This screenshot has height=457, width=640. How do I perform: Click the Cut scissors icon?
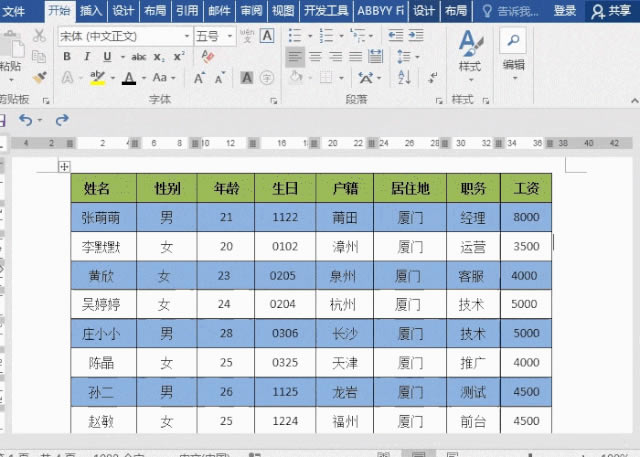[39, 36]
